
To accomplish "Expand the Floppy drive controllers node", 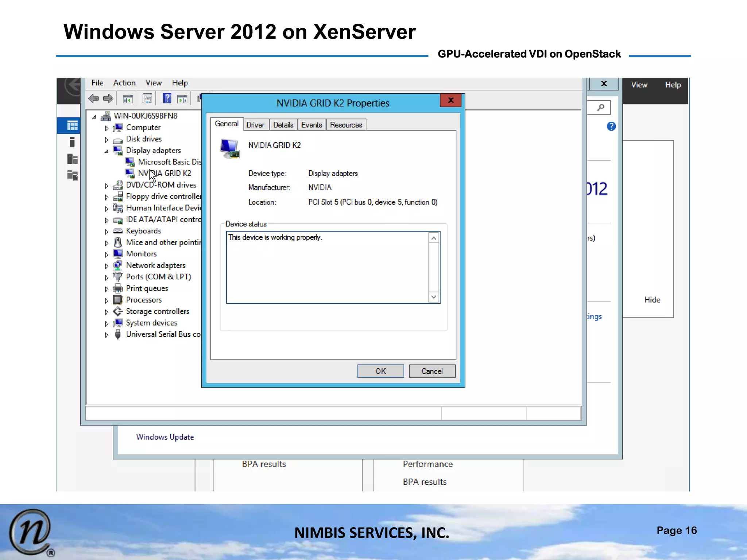I will [x=106, y=197].
